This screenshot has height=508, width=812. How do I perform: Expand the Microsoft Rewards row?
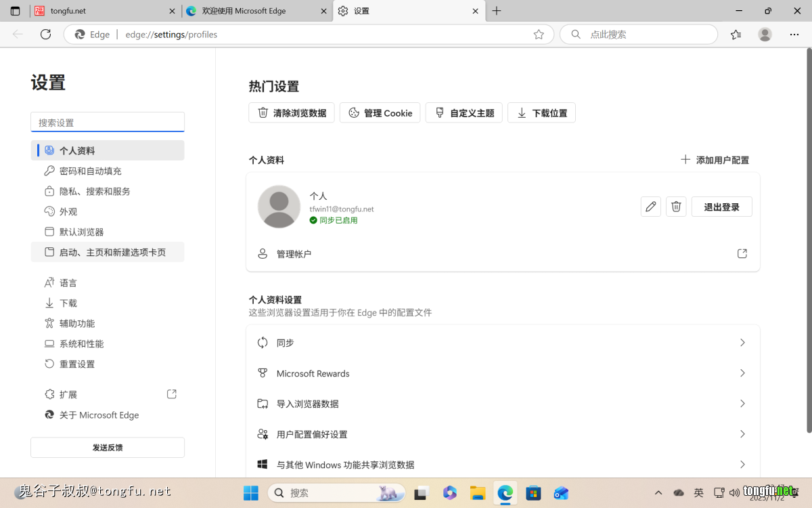pyautogui.click(x=503, y=373)
